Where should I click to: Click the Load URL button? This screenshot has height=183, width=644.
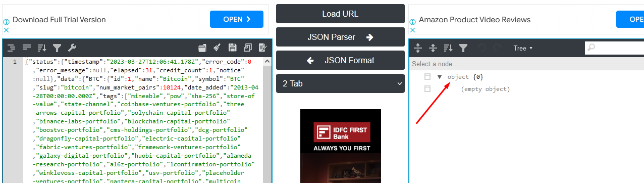pos(340,14)
